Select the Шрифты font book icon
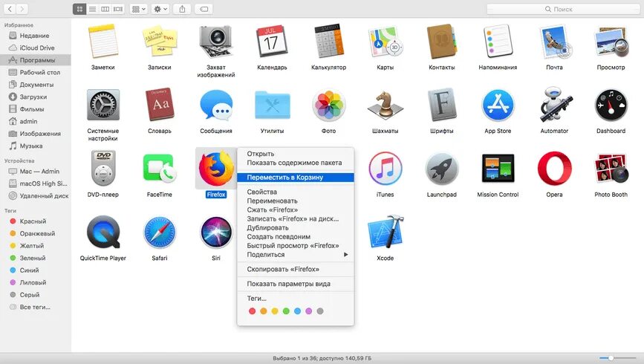The height and width of the screenshot is (364, 644). click(x=441, y=105)
